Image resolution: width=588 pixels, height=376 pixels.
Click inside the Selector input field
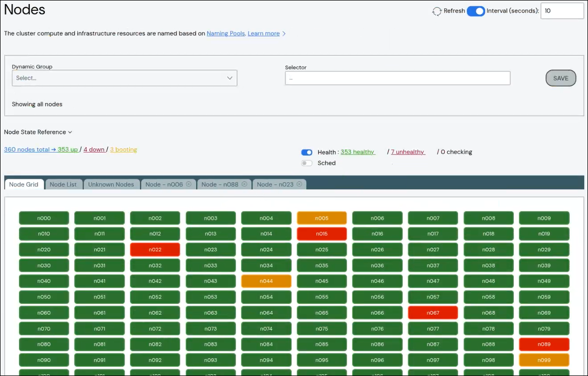[397, 78]
